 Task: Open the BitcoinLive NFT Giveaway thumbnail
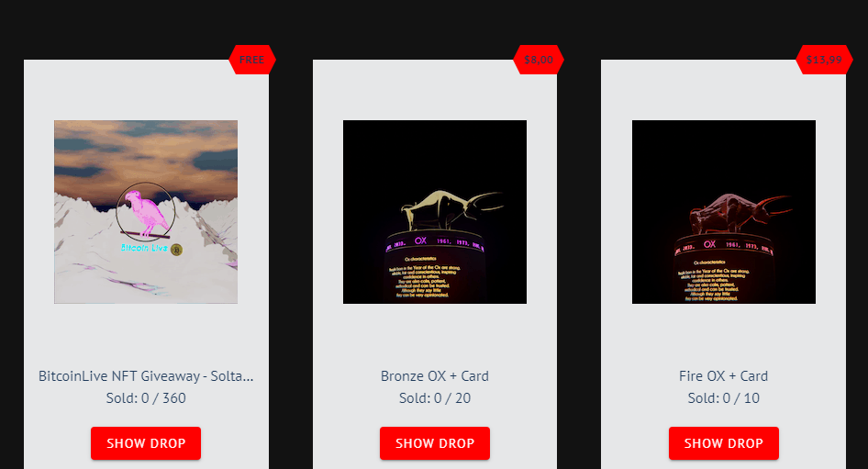pyautogui.click(x=146, y=212)
